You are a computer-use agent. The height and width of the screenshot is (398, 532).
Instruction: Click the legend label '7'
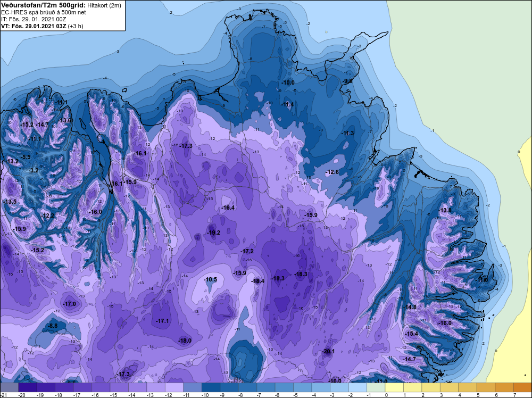[514, 395]
